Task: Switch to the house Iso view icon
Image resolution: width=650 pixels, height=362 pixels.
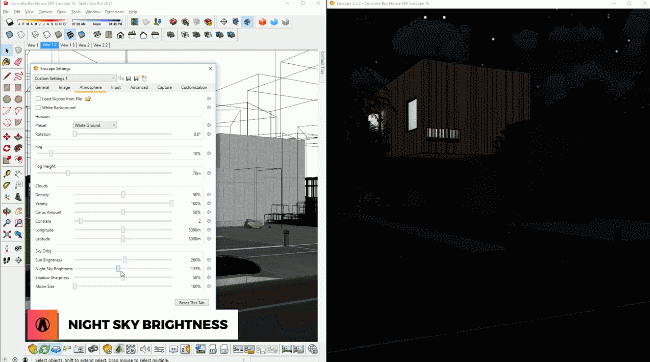Action: pos(120,35)
